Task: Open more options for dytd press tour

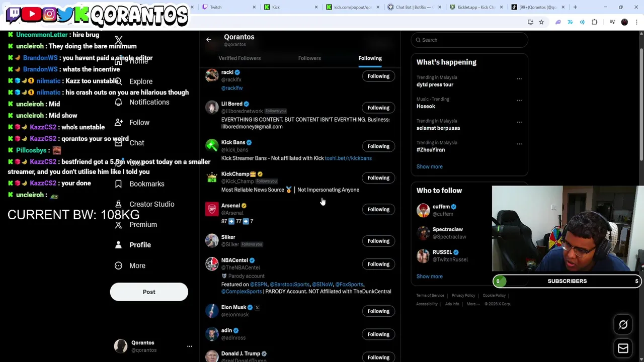Action: tap(519, 79)
